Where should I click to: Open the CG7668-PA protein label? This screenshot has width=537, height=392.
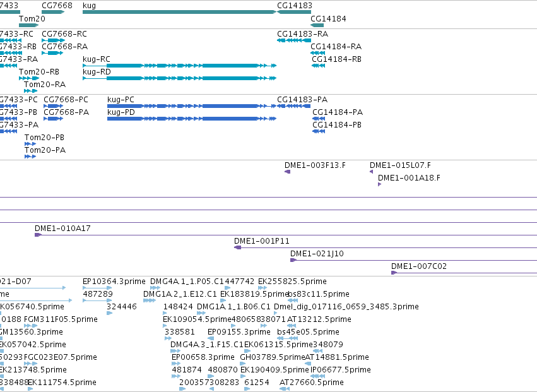pos(66,112)
